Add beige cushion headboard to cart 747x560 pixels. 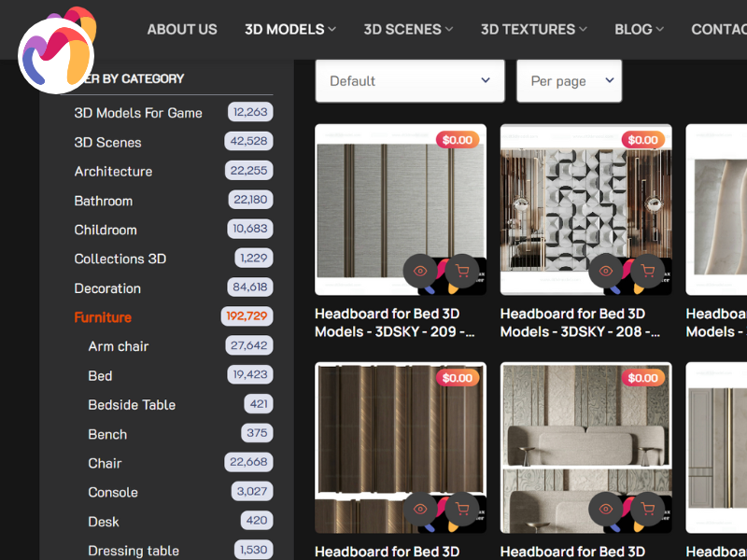point(646,510)
